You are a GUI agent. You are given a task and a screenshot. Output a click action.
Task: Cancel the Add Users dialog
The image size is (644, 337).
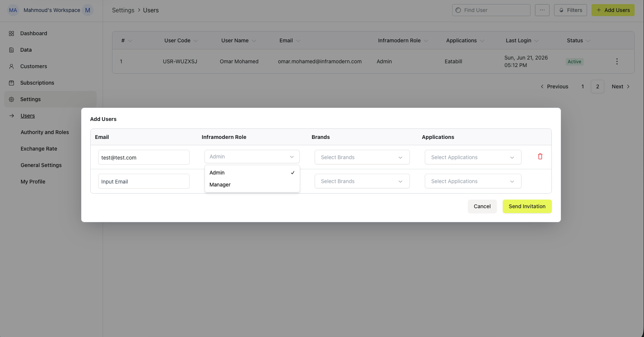[x=482, y=206]
